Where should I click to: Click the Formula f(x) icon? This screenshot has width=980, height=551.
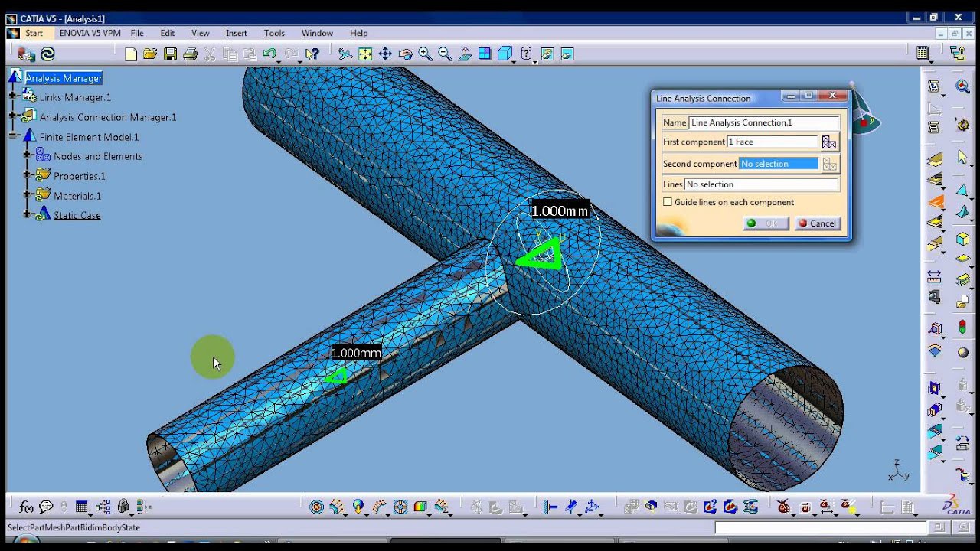[26, 507]
